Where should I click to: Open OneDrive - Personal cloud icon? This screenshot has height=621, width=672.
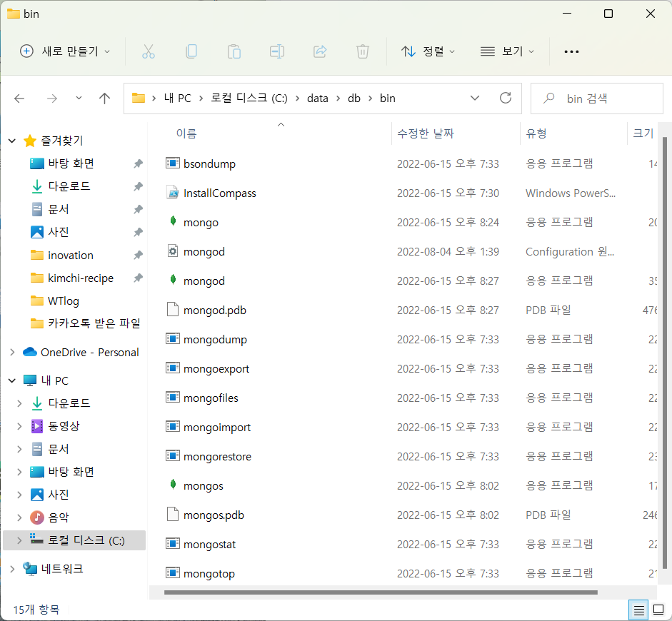(29, 352)
